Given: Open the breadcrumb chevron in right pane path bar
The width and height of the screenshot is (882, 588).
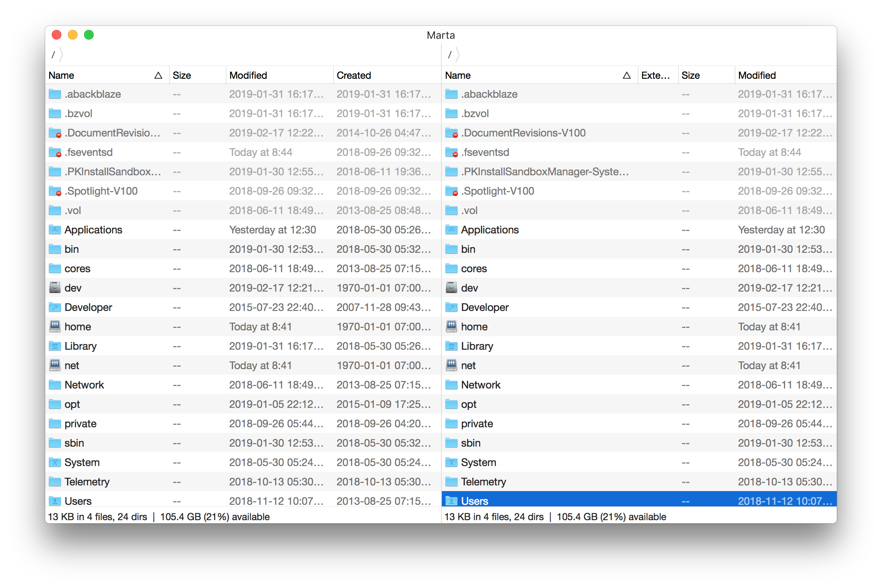Looking at the screenshot, I should pos(458,55).
